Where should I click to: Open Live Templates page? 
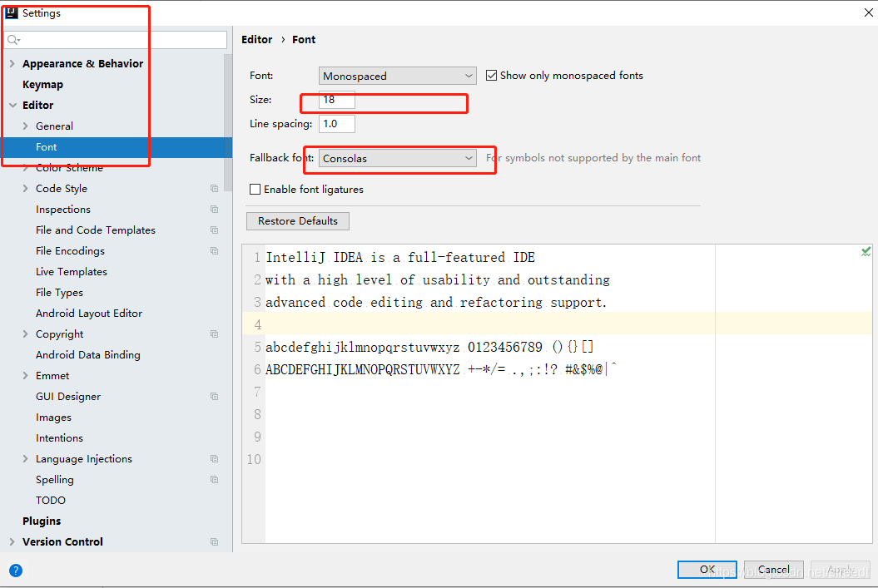pyautogui.click(x=71, y=271)
